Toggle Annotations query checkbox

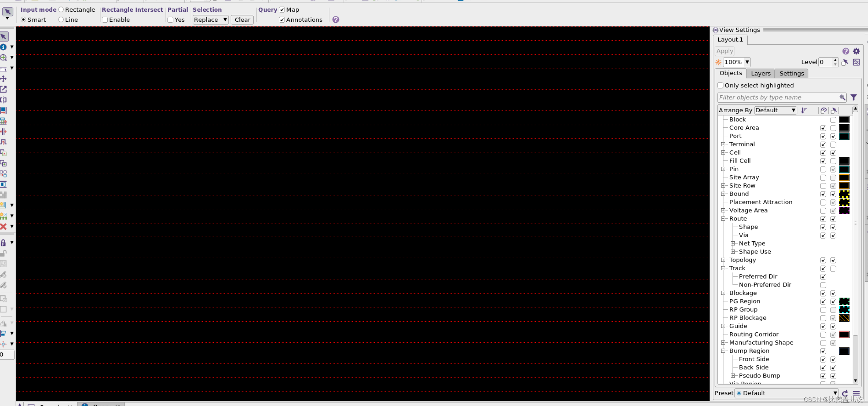pos(282,20)
